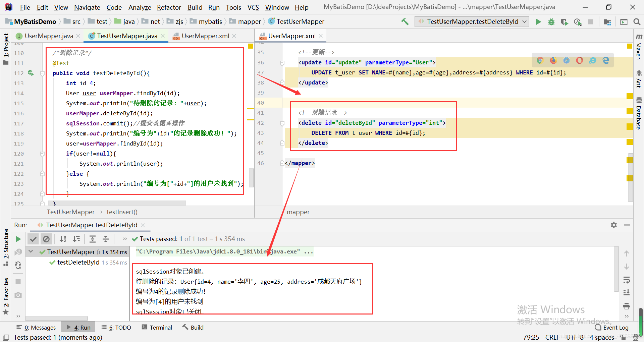The image size is (644, 342).
Task: Open Project Structure icon in toolbar
Action: tap(607, 22)
